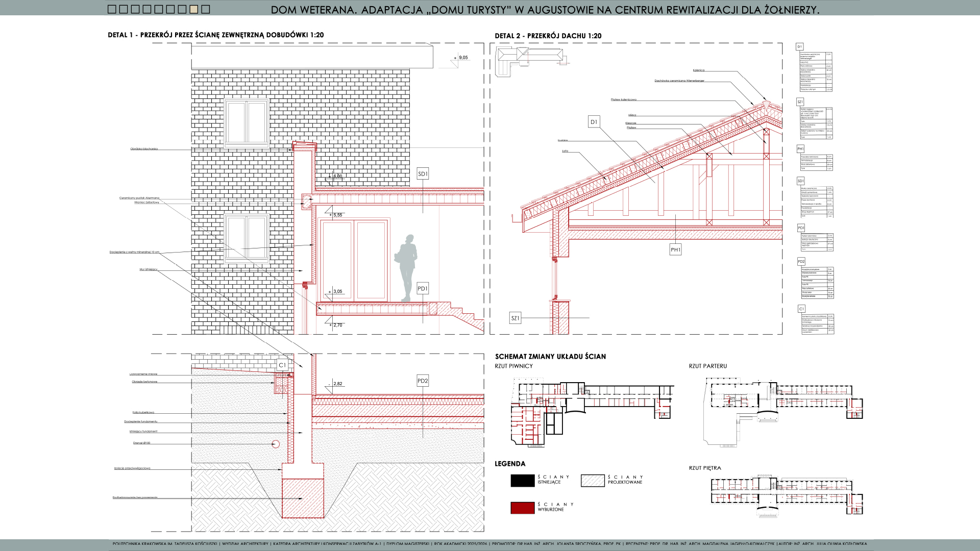
Task: Click the PD1 tag beside the human figure
Action: [423, 289]
